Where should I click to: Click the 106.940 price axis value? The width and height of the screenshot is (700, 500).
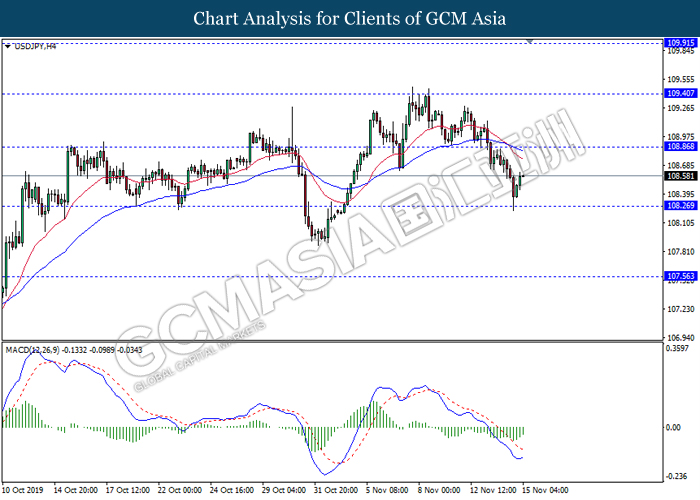(x=680, y=338)
